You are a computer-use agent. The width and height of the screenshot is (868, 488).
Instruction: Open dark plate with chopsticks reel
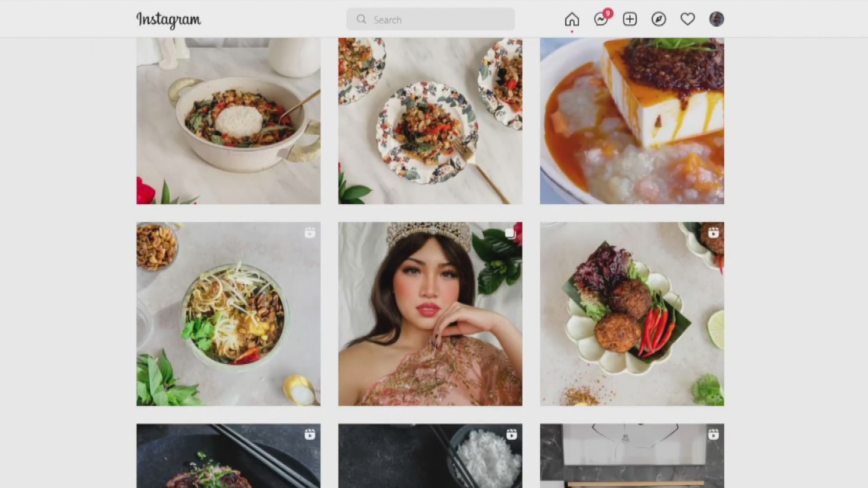[x=228, y=455]
